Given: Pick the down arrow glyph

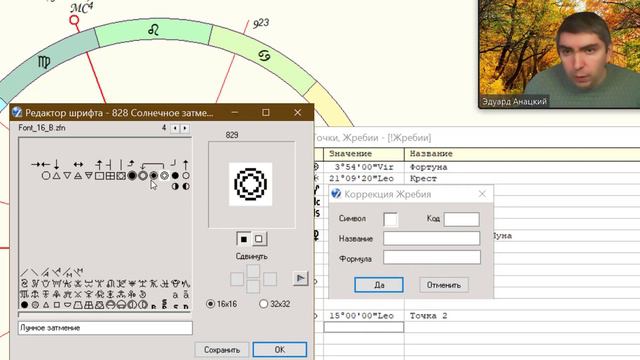Looking at the screenshot, I should pos(56,164).
